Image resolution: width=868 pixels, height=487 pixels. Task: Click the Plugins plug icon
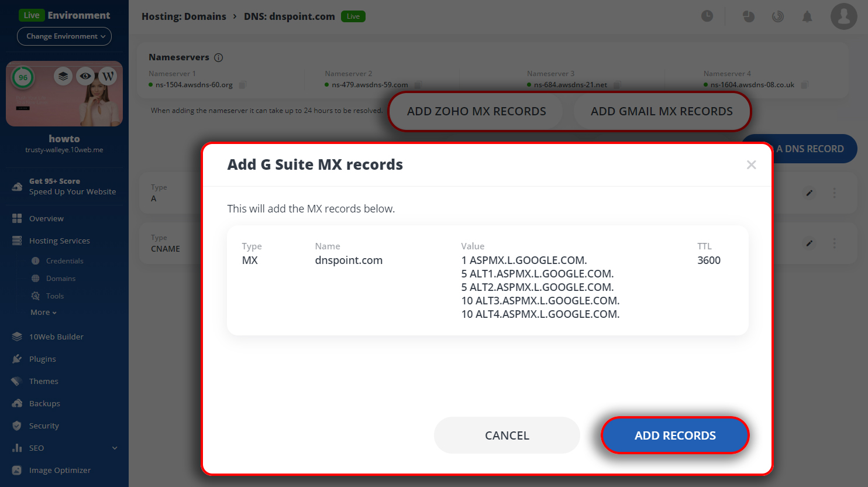[x=17, y=359]
